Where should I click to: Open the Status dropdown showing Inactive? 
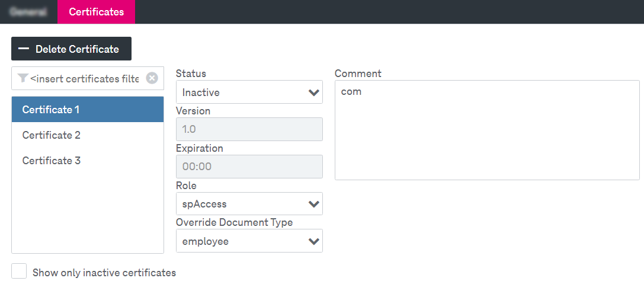[x=249, y=92]
